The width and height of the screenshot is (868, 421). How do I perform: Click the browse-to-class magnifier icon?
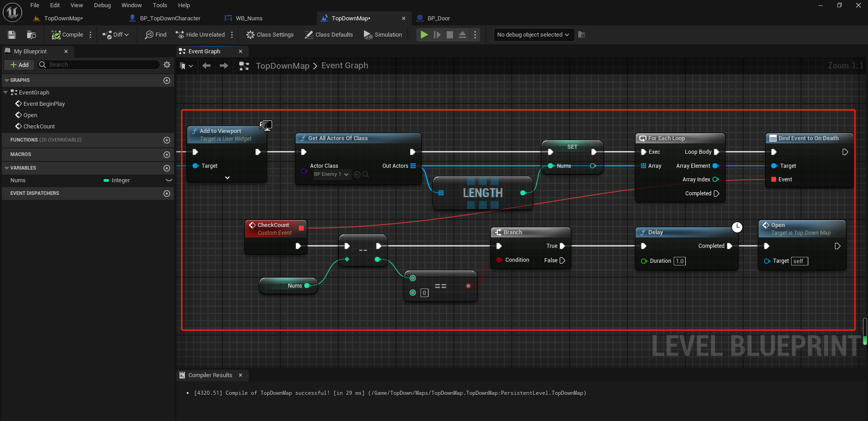(366, 175)
